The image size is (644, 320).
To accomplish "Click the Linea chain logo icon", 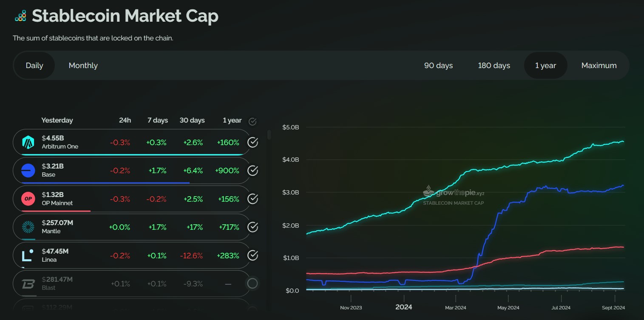I will [x=28, y=255].
